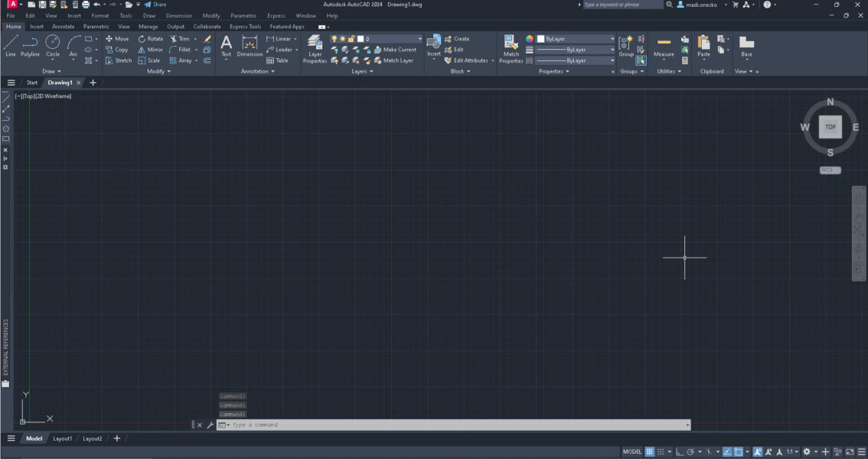This screenshot has width=868, height=459.
Task: Click inside the command line input
Action: pyautogui.click(x=452, y=425)
